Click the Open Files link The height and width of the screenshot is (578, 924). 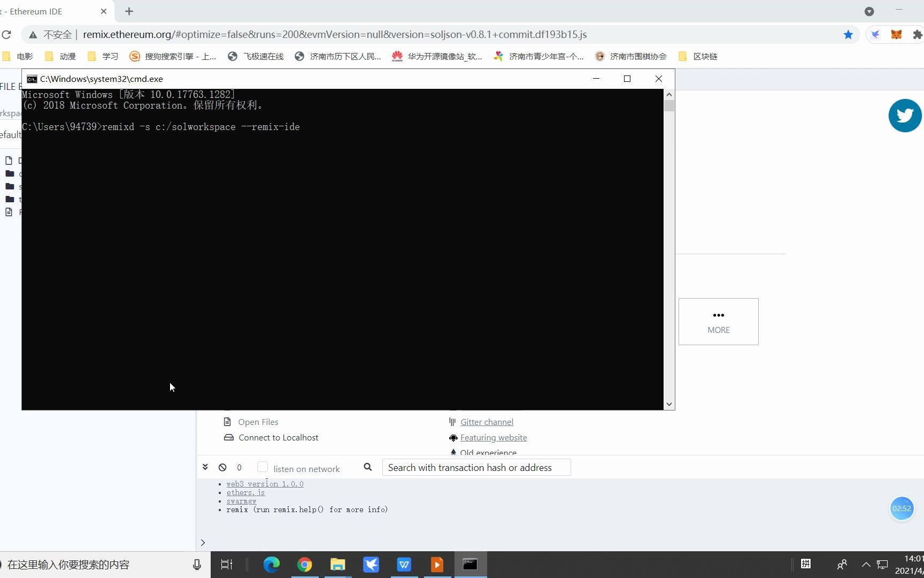(x=258, y=422)
